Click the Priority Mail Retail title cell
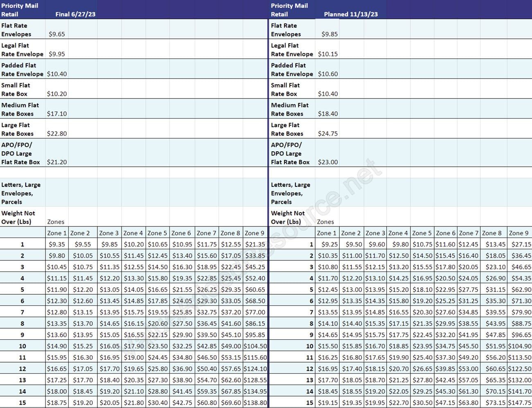Screen dimensions: 532x408 coord(20,9)
